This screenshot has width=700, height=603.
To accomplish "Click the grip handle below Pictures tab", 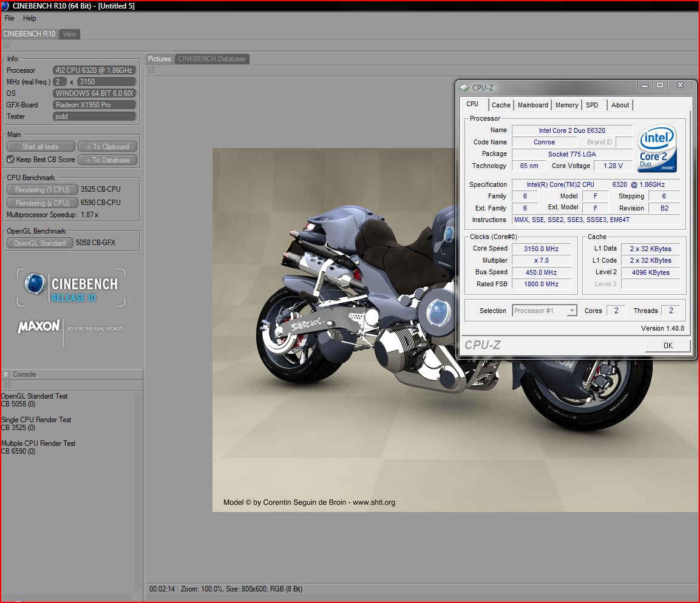I will (x=151, y=70).
